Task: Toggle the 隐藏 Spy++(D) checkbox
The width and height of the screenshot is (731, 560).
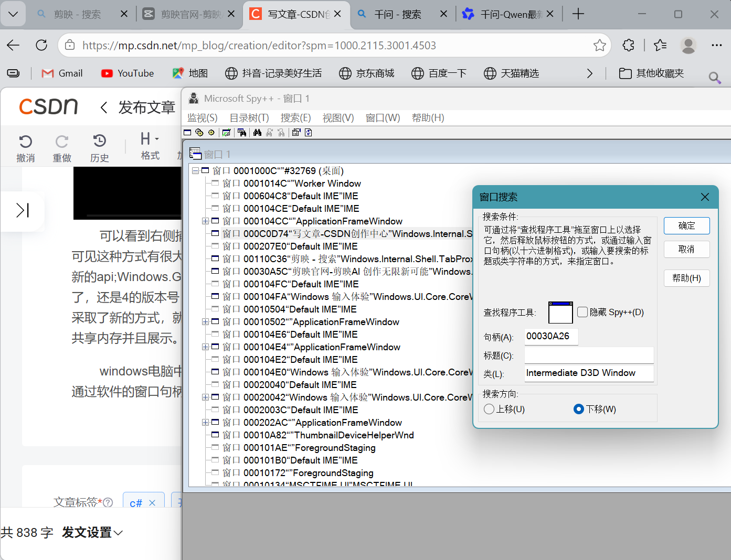Action: tap(582, 312)
